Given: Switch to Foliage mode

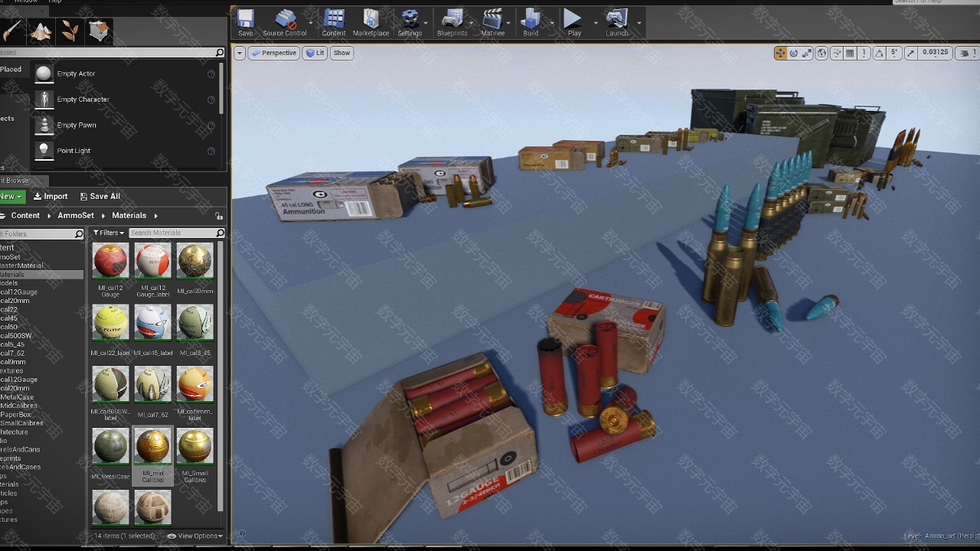Looking at the screenshot, I should [x=70, y=31].
